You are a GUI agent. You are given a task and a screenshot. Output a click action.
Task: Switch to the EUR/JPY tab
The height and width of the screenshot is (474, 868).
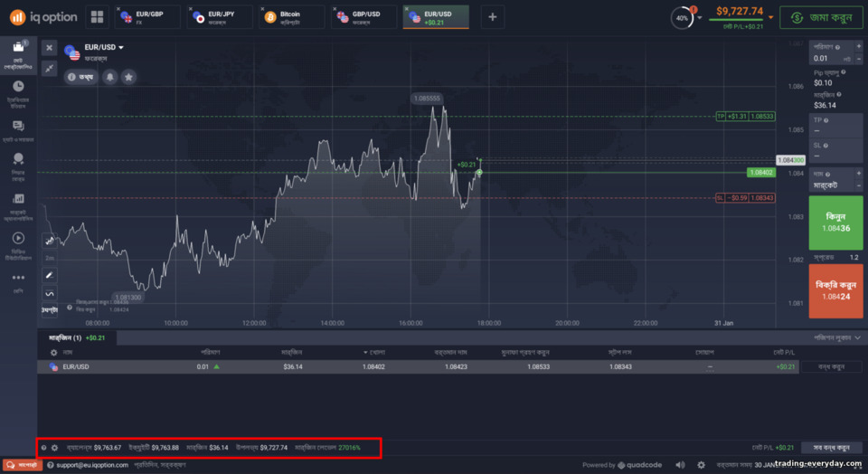tap(219, 17)
